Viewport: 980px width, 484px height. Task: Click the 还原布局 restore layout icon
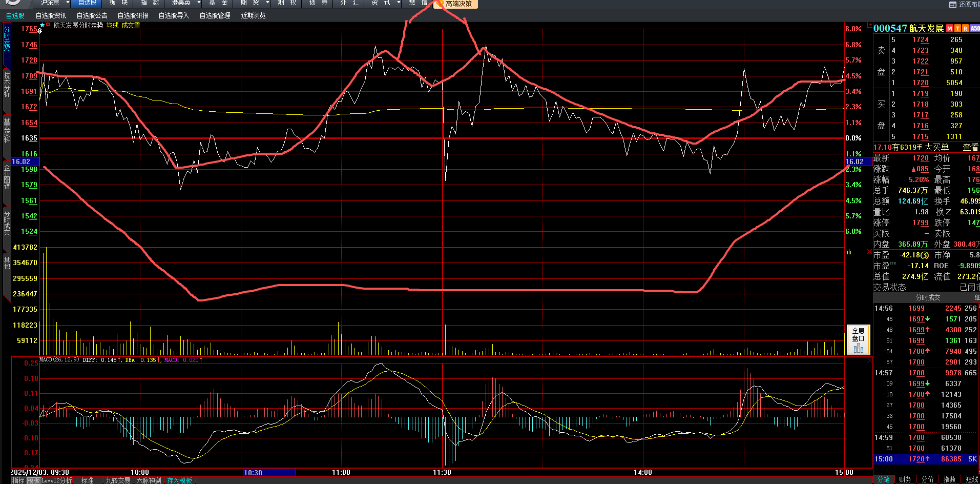(953, 5)
